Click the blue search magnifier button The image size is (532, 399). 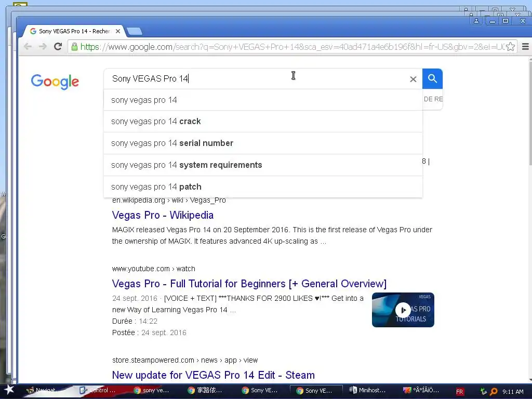click(432, 79)
